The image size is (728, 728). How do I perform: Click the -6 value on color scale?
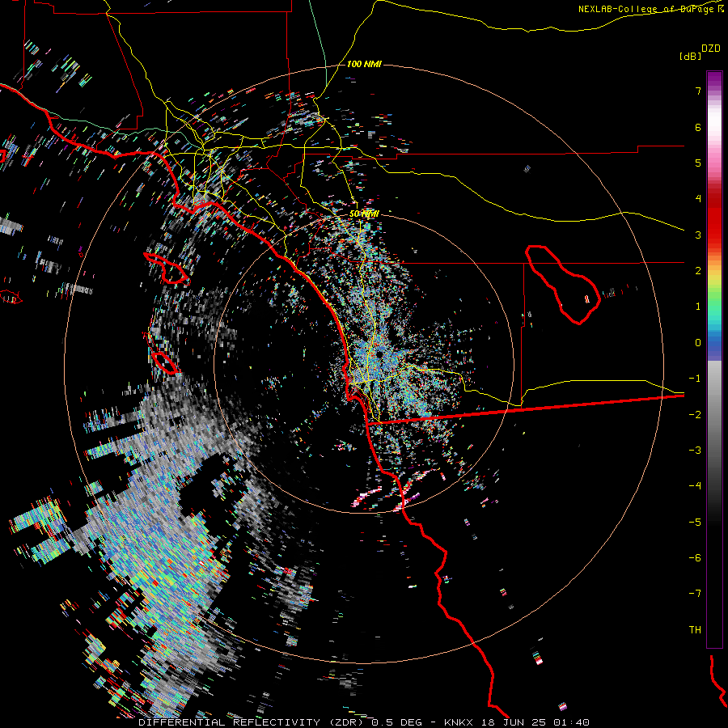click(x=695, y=558)
